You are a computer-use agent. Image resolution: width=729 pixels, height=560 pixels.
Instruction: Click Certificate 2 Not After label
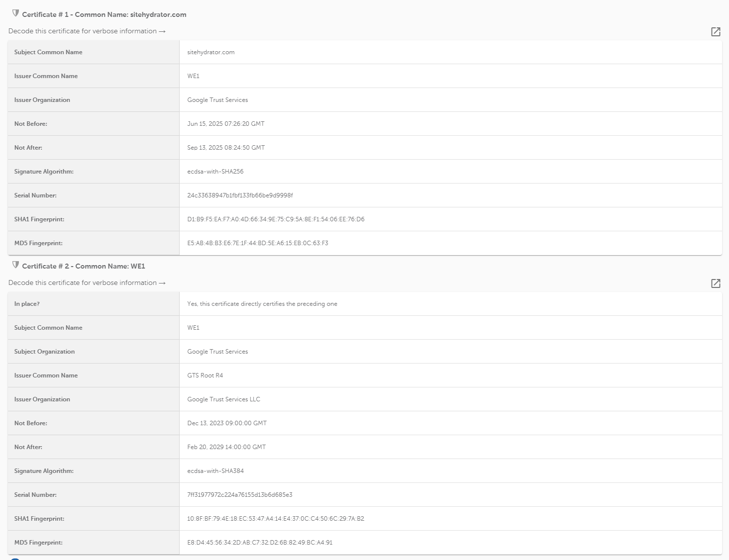[x=28, y=447]
